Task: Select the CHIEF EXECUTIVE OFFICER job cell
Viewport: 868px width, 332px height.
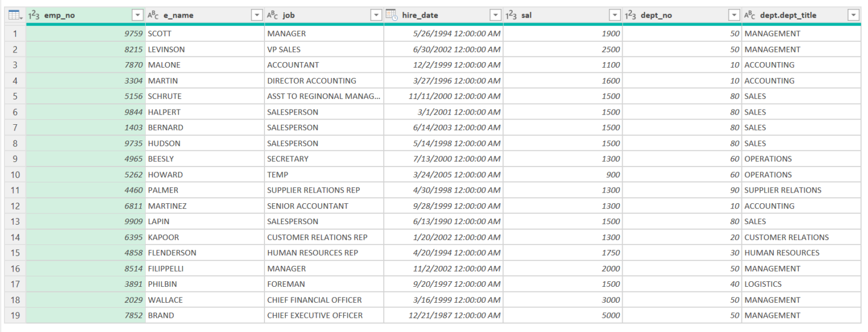Action: point(324,315)
